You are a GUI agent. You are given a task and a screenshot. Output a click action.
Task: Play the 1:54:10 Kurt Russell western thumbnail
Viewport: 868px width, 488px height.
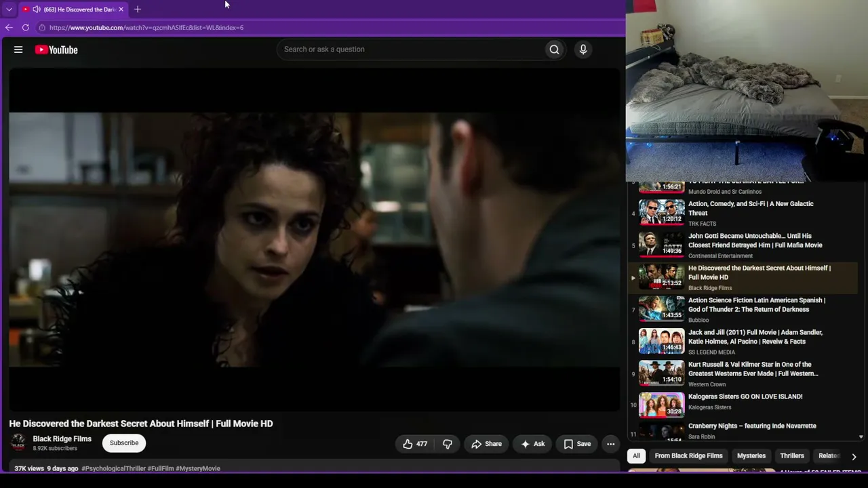pos(662,373)
